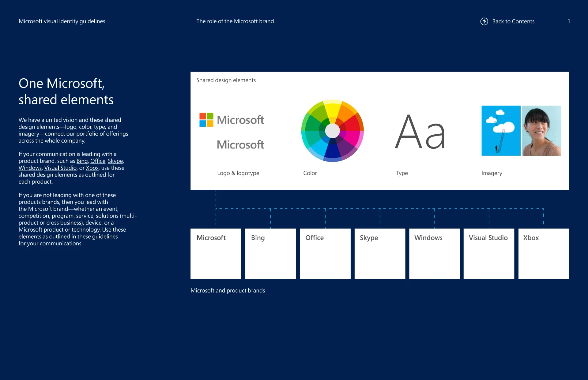Click the Microsoft visual identity guidelines header
588x380 pixels.
(x=62, y=21)
